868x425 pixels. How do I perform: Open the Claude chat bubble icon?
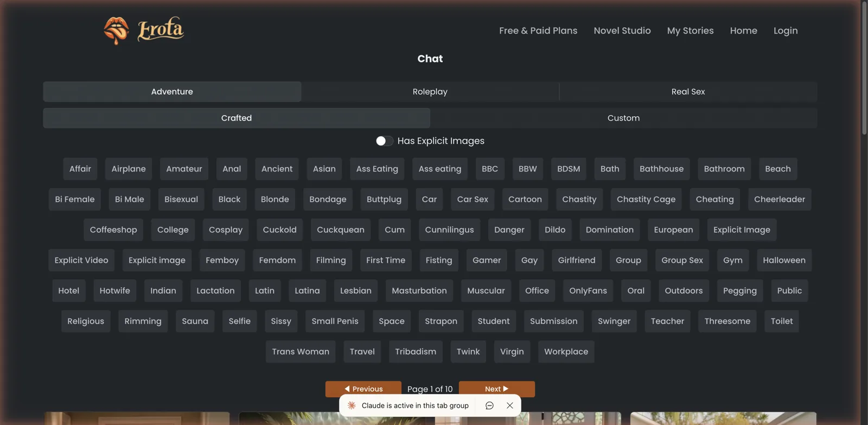pyautogui.click(x=489, y=405)
